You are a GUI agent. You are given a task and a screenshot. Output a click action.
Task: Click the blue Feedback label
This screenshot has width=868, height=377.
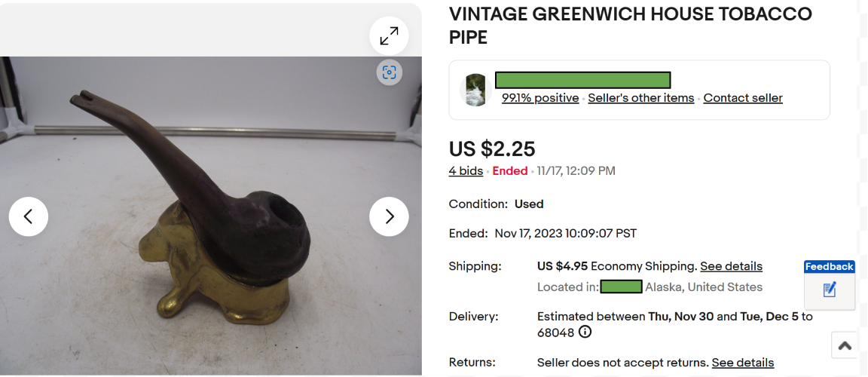point(829,267)
